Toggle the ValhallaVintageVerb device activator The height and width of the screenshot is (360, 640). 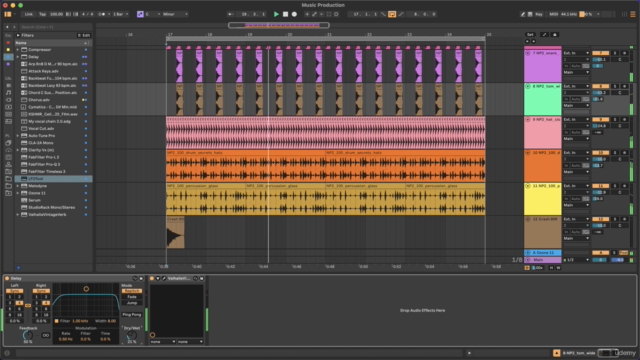pos(152,278)
